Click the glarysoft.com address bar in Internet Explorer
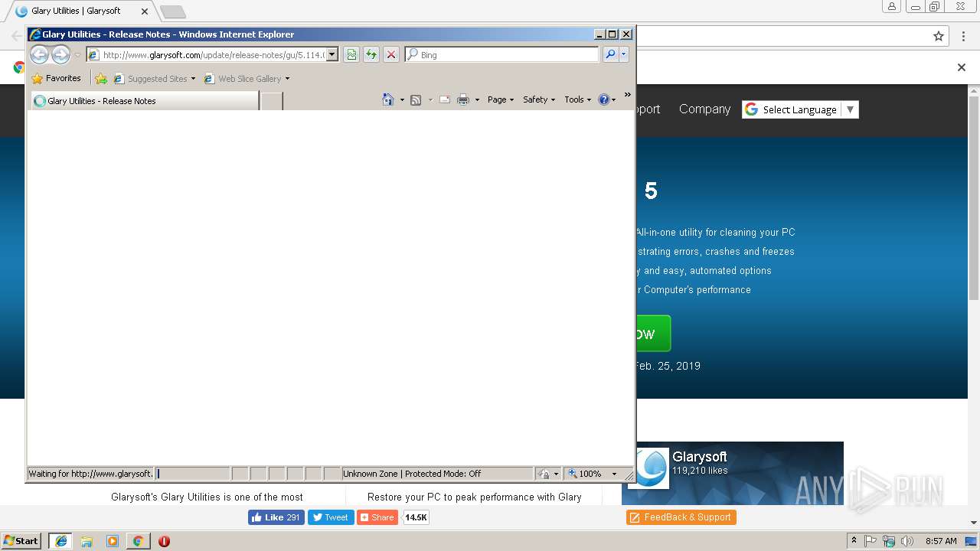Screen dimensions: 980x551 [x=206, y=55]
